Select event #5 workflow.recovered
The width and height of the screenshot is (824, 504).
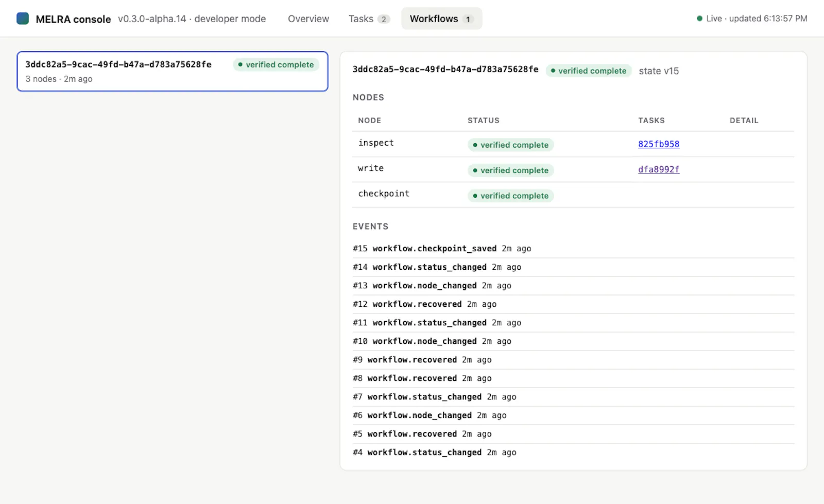(x=573, y=434)
